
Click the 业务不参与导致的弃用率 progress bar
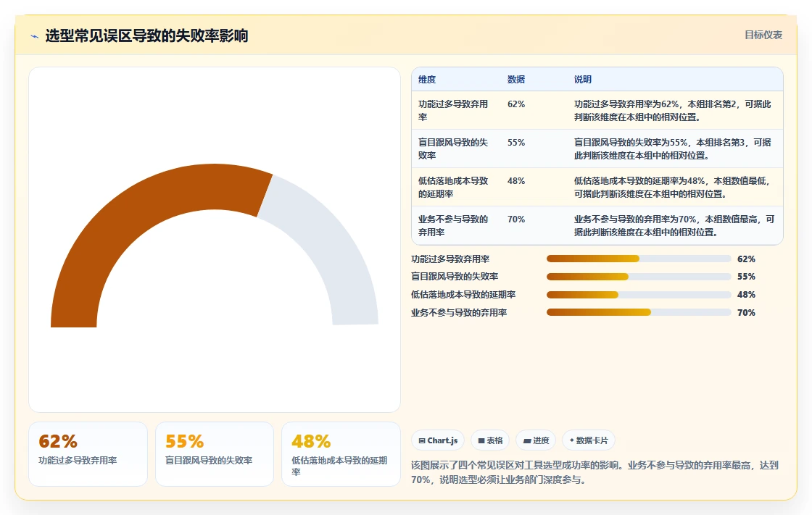tap(639, 312)
